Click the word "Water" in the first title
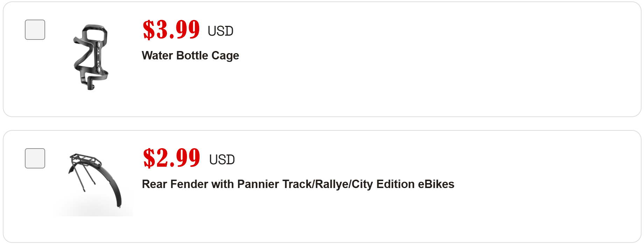 (157, 56)
